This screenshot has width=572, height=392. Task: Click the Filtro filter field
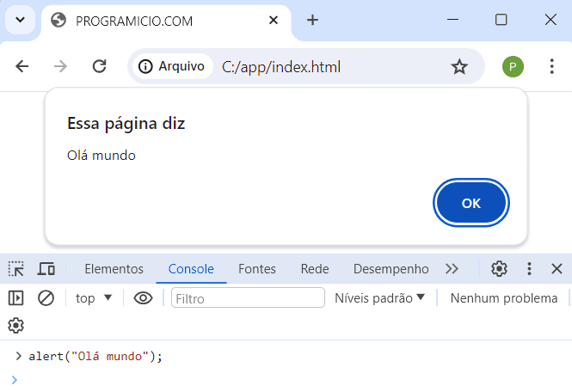point(248,298)
